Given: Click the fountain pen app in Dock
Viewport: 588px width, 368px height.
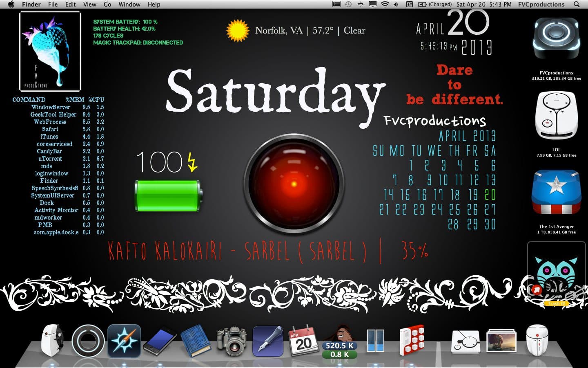Looking at the screenshot, I should (268, 340).
